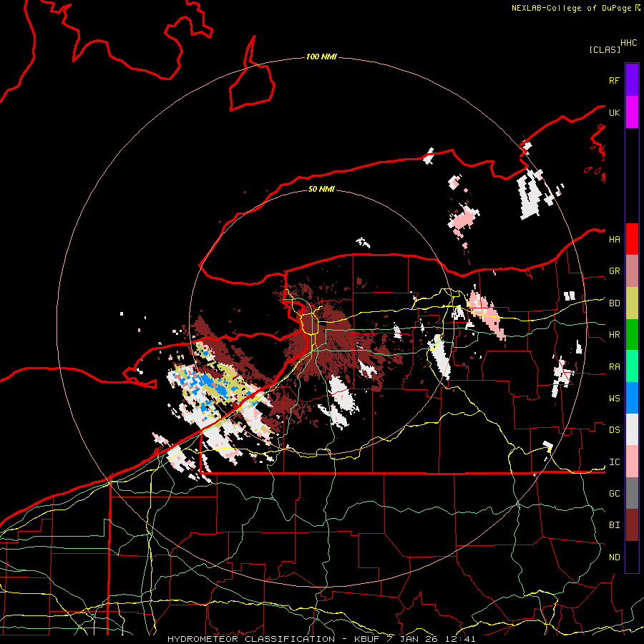Click the BI legend label

tap(614, 525)
